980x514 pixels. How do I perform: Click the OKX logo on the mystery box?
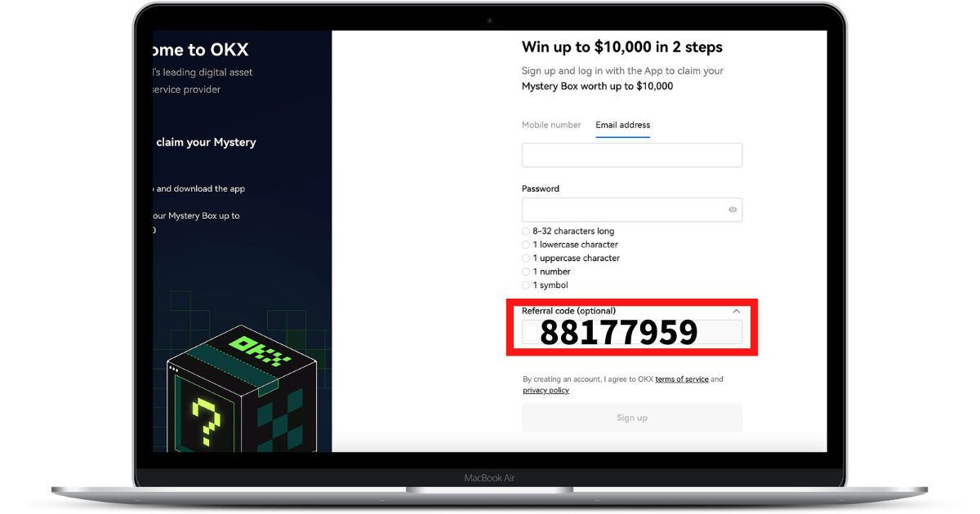[x=259, y=350]
